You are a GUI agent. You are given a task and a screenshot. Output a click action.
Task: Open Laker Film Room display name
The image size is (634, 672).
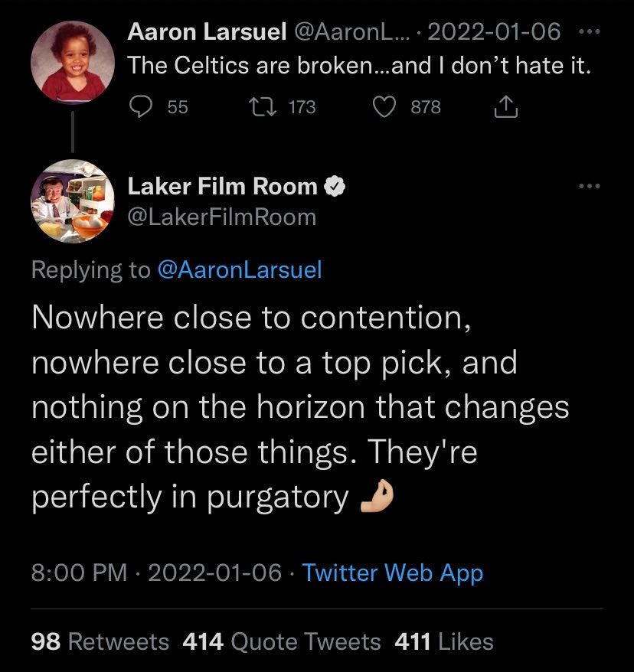click(222, 185)
